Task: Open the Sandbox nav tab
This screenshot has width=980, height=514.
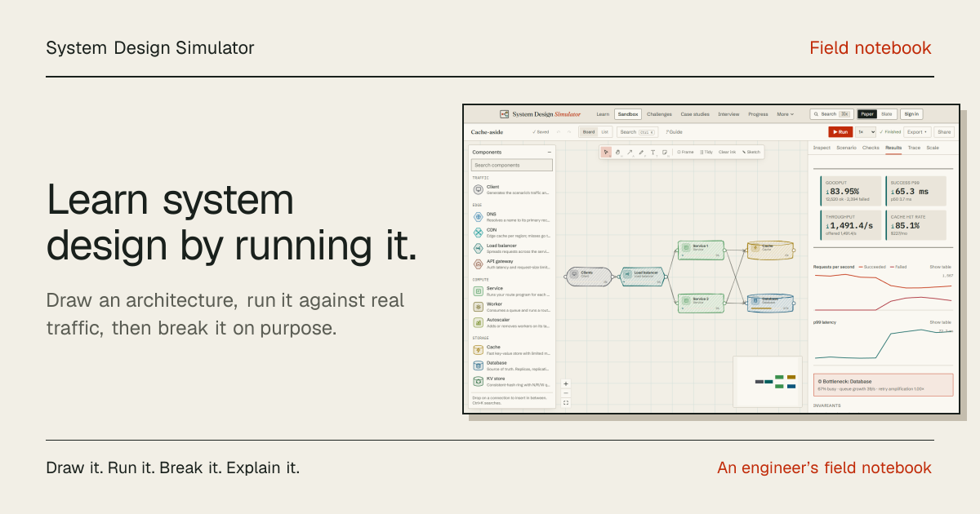Action: tap(628, 114)
